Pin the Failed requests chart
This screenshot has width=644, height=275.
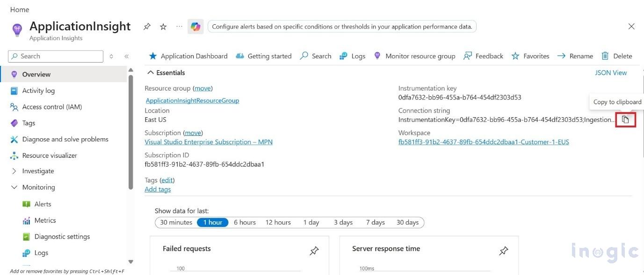[314, 251]
